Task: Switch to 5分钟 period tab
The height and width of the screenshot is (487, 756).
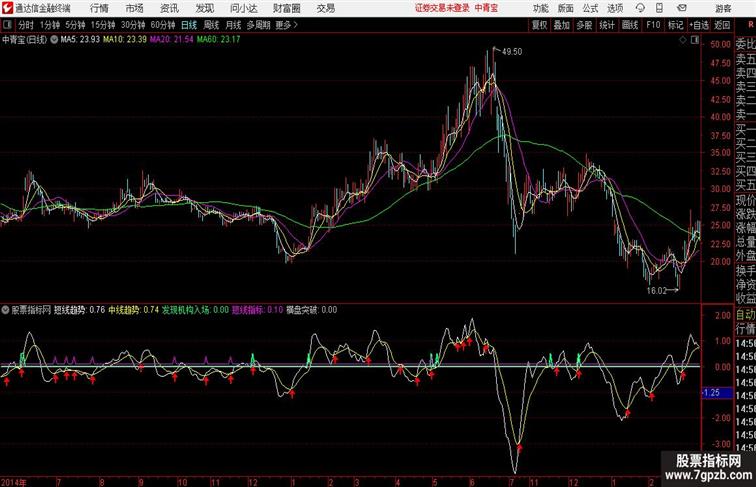Action: [75, 25]
